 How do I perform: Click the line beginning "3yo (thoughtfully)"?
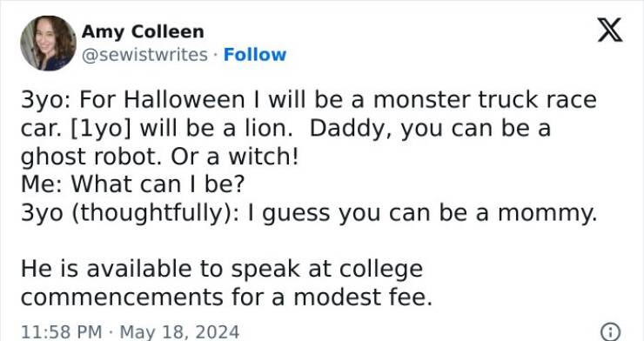pos(308,214)
